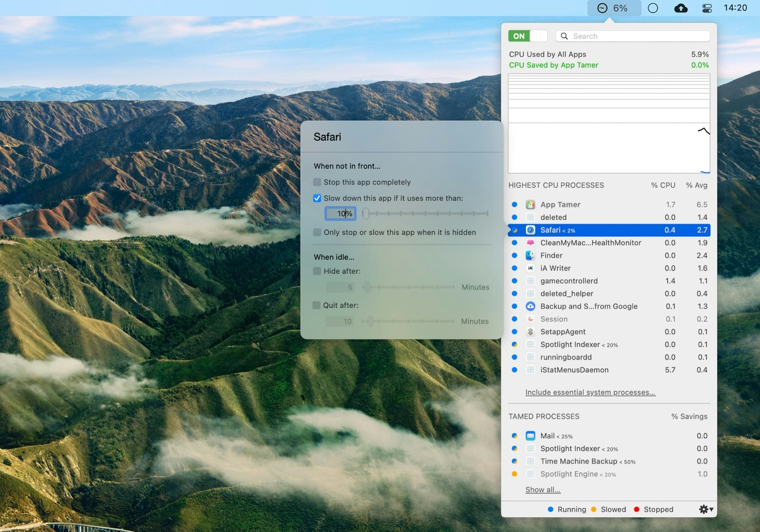Select the "Safari" process row
Image resolution: width=760 pixels, height=532 pixels.
coord(609,230)
